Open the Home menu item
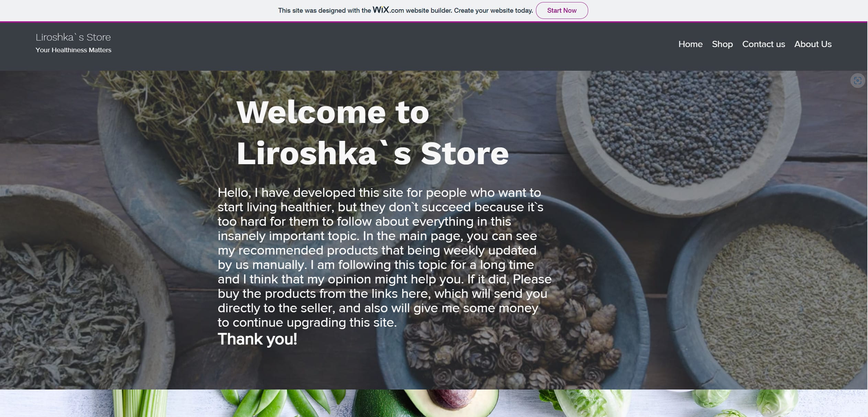 pyautogui.click(x=690, y=44)
